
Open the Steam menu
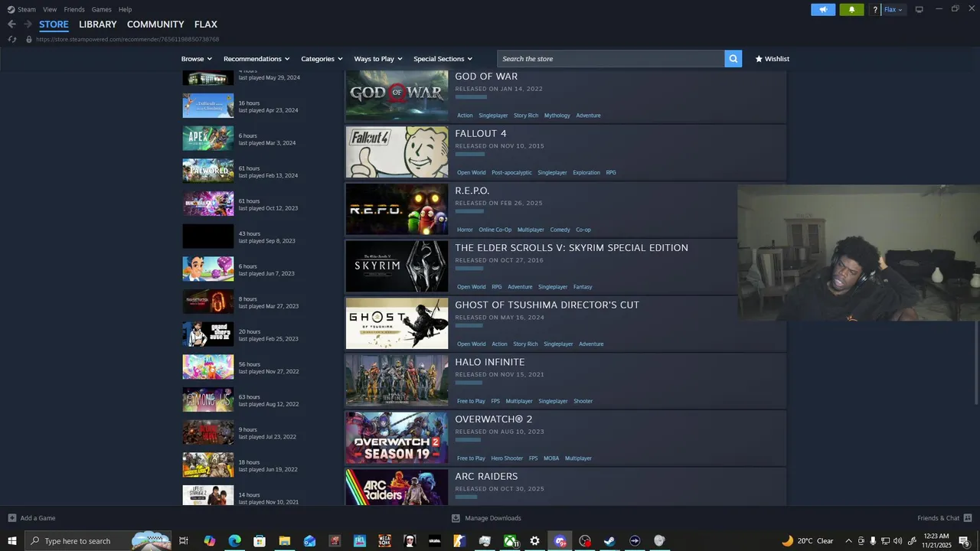click(27, 9)
